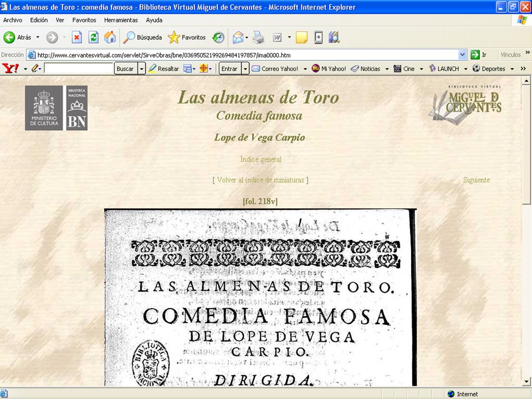Go to the Home page icon
Screen dimensions: 532x399
tap(110, 37)
